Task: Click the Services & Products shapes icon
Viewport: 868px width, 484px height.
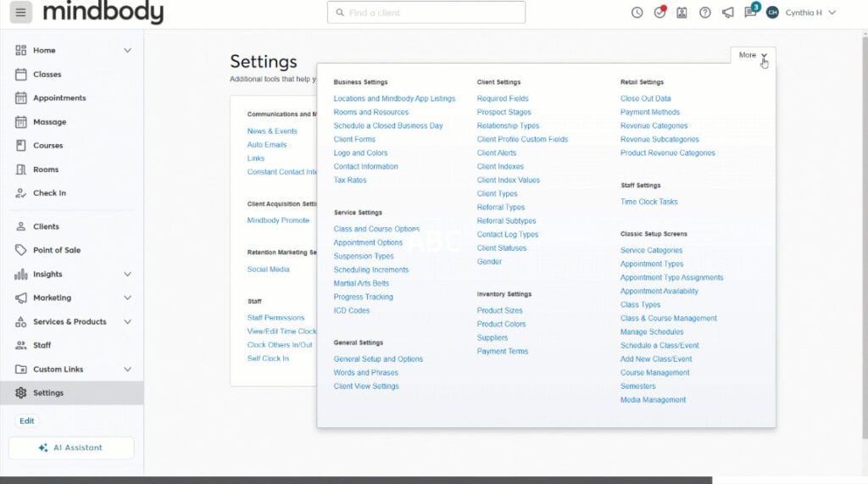Action: [21, 322]
